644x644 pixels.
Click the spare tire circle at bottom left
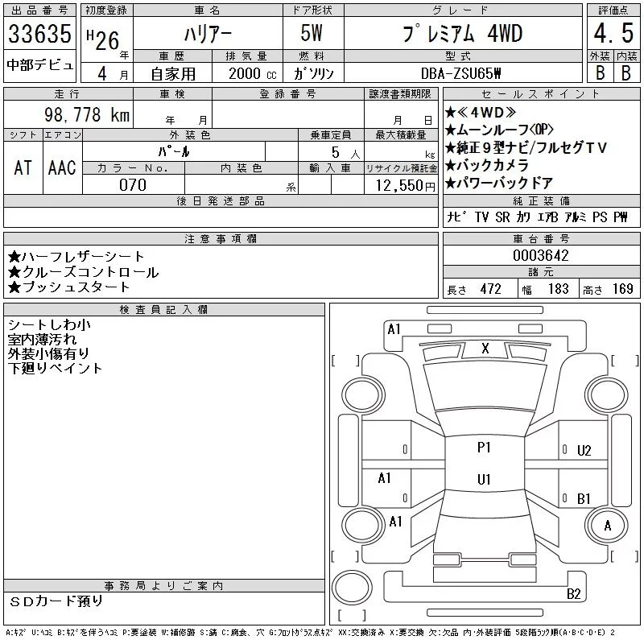coord(352,588)
